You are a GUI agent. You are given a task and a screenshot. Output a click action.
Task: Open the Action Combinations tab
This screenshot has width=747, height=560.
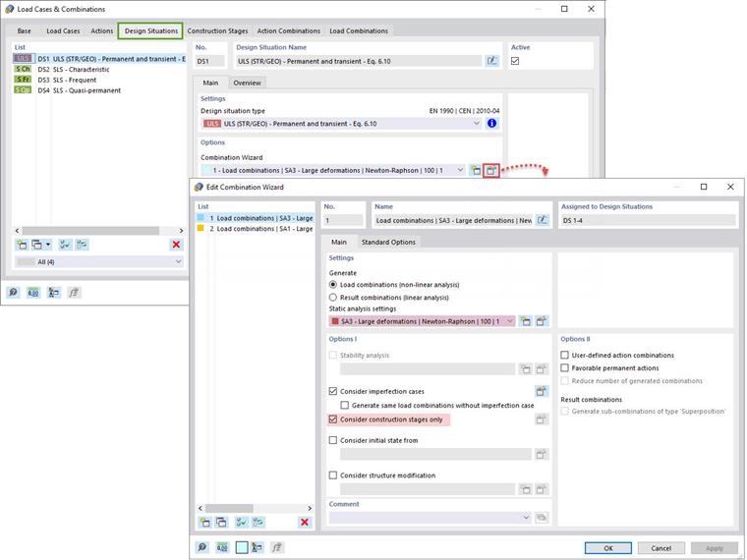coord(289,31)
